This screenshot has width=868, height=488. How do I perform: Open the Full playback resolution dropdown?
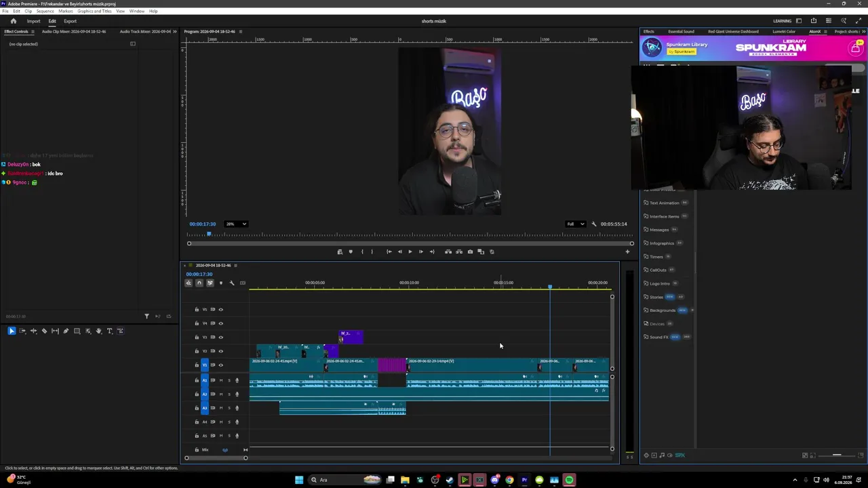576,224
